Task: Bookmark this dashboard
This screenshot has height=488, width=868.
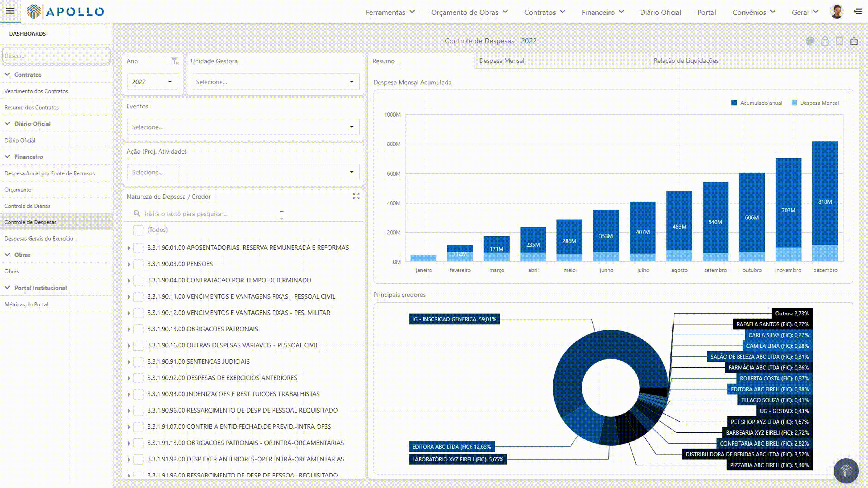Action: (x=840, y=41)
